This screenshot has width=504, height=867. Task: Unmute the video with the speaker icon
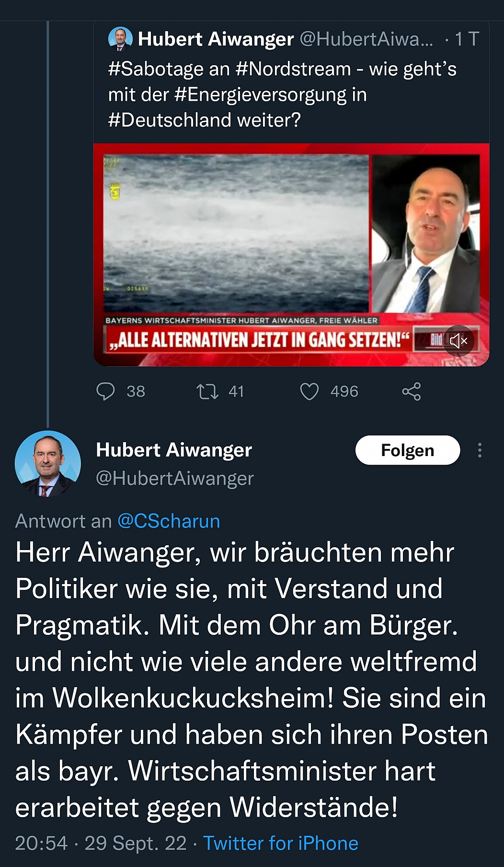[458, 341]
